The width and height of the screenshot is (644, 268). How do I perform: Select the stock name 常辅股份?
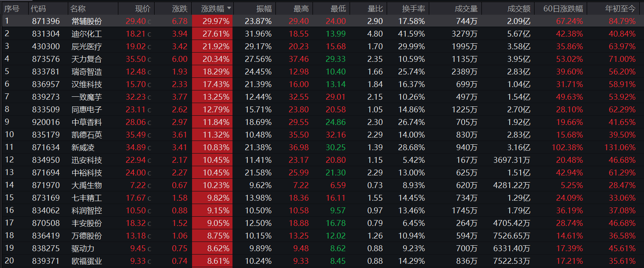click(86, 21)
